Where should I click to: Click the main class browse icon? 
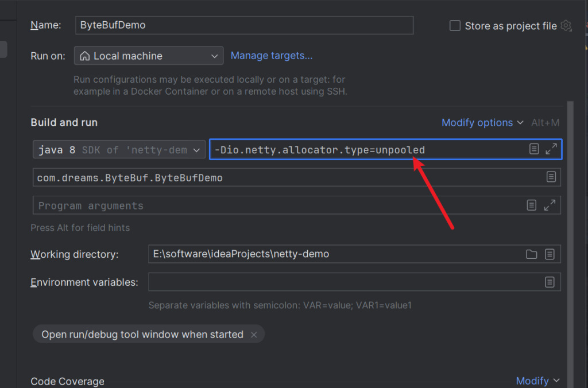click(551, 177)
